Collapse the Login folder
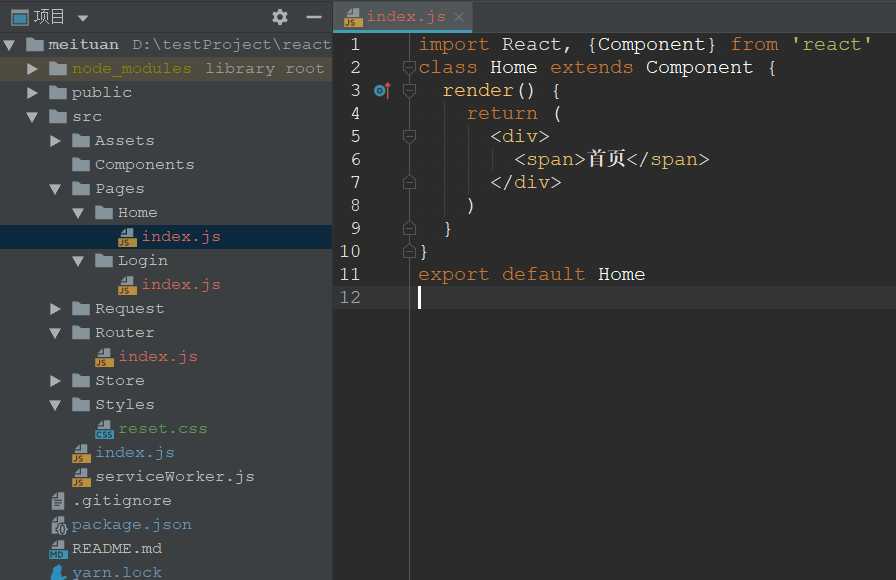The height and width of the screenshot is (580, 896). coord(78,261)
